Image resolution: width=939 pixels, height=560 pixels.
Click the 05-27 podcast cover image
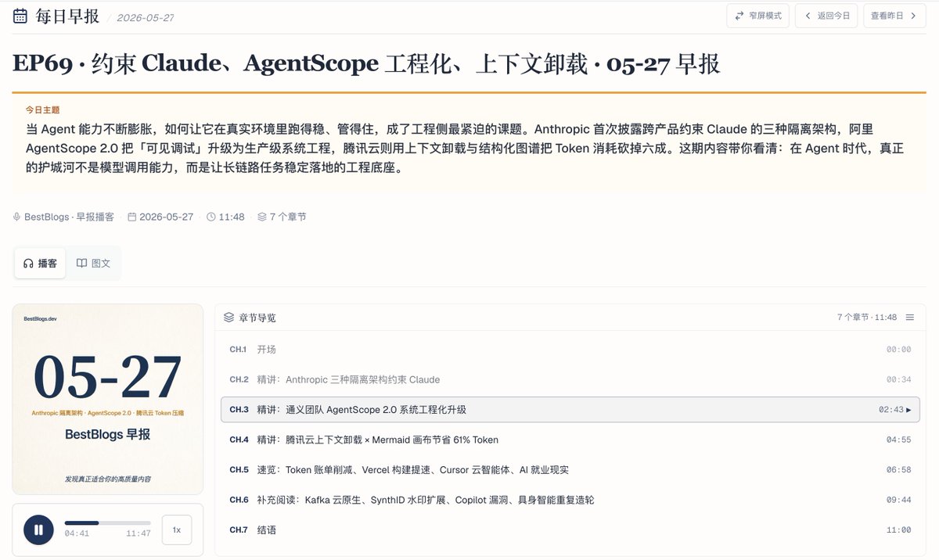click(x=108, y=399)
